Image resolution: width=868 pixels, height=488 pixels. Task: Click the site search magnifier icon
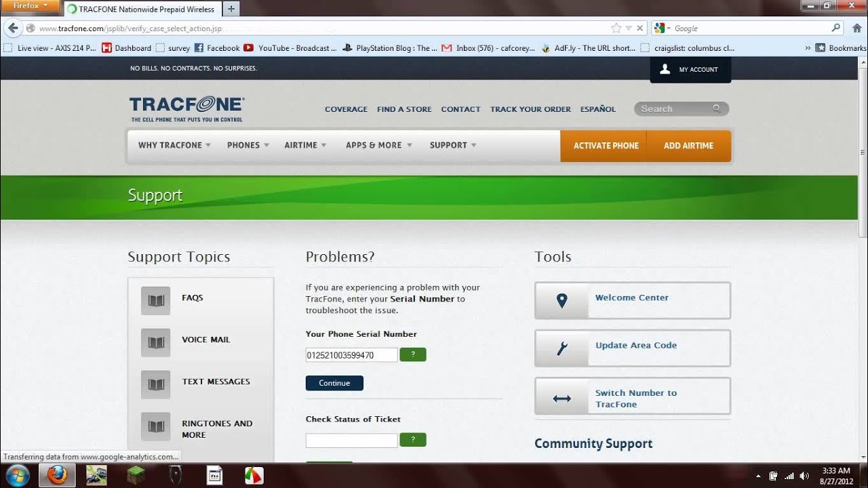click(x=717, y=108)
